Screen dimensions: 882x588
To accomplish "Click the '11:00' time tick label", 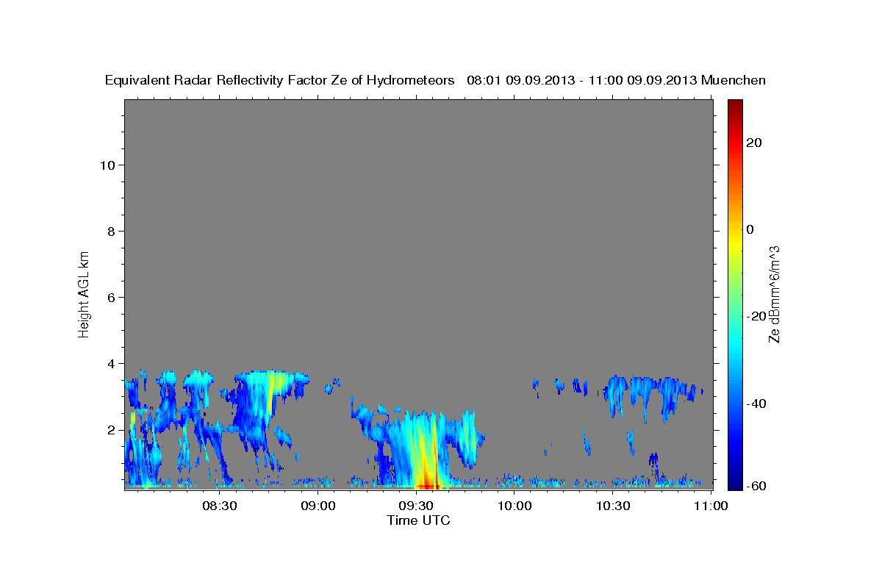I will (x=711, y=506).
